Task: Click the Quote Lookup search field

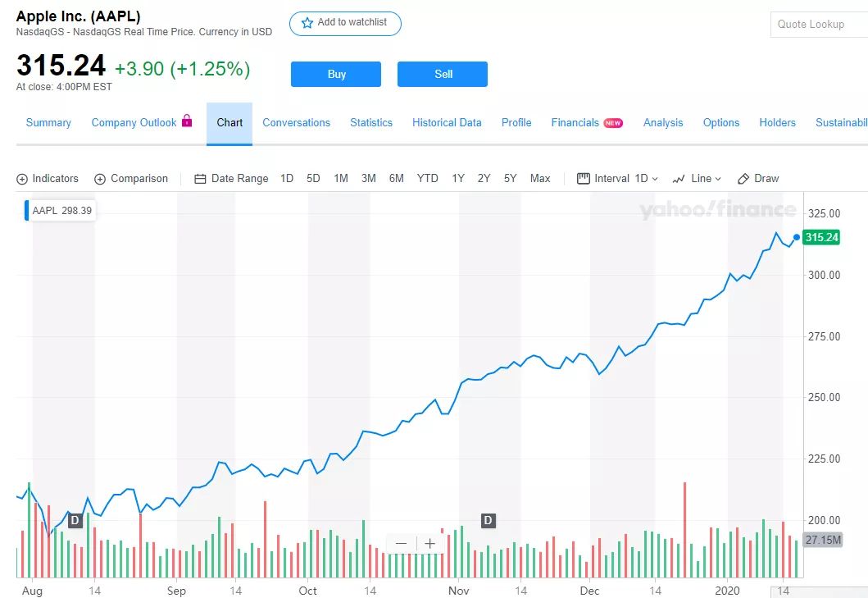Action: pos(818,24)
